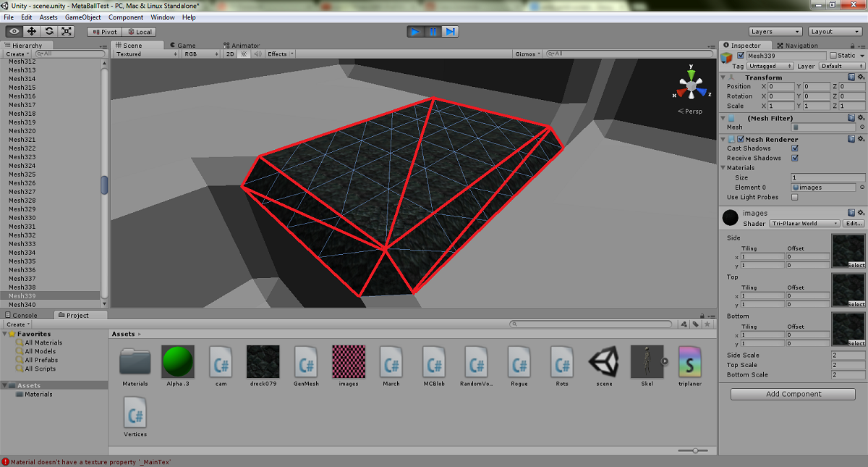Viewport: 868px width, 467px height.
Task: Click the Add Component button
Action: (x=793, y=394)
